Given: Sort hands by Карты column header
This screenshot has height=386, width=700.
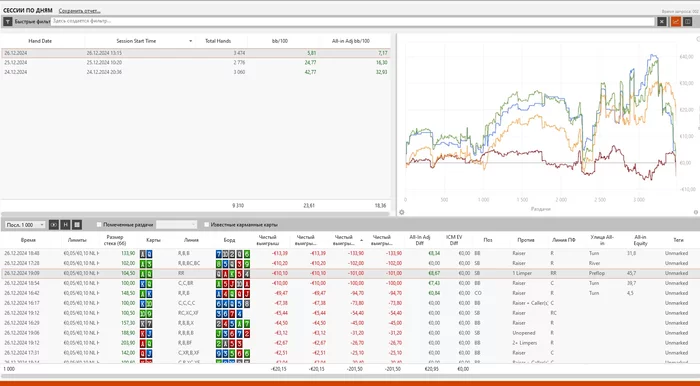Looking at the screenshot, I should point(153,240).
